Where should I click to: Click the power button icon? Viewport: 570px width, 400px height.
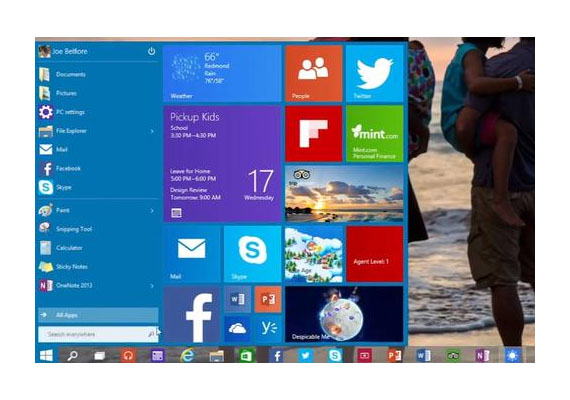tap(152, 51)
